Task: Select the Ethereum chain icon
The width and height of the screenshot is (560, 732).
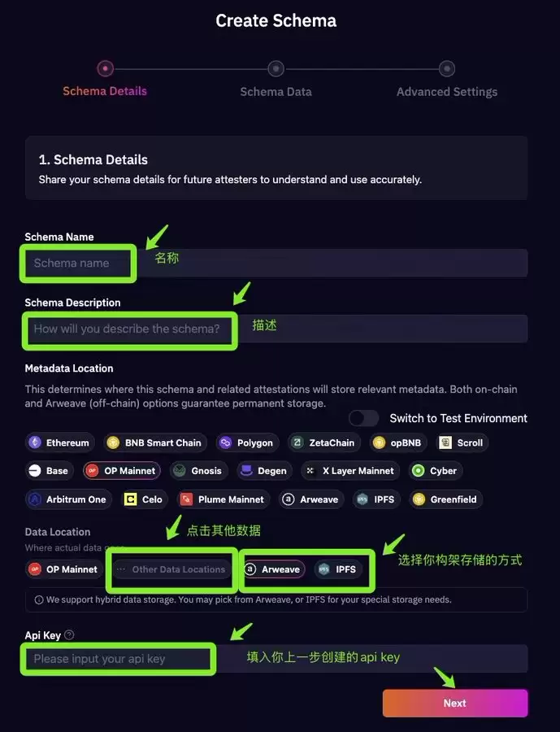Action: pos(35,442)
